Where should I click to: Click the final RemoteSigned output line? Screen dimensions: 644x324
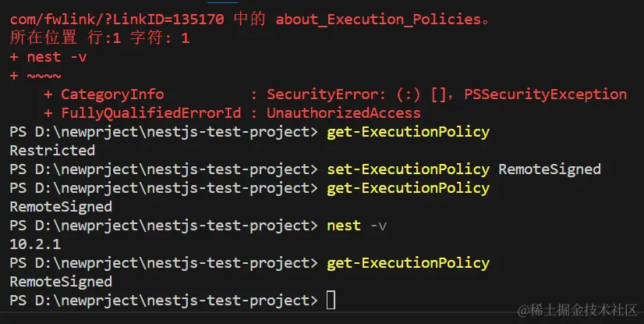pyautogui.click(x=60, y=282)
